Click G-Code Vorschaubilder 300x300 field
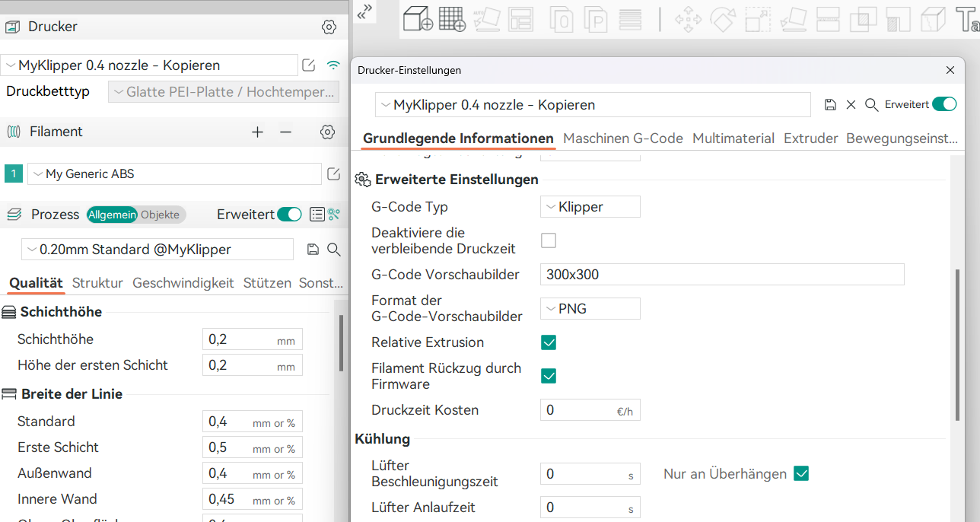The image size is (980, 522). click(722, 274)
